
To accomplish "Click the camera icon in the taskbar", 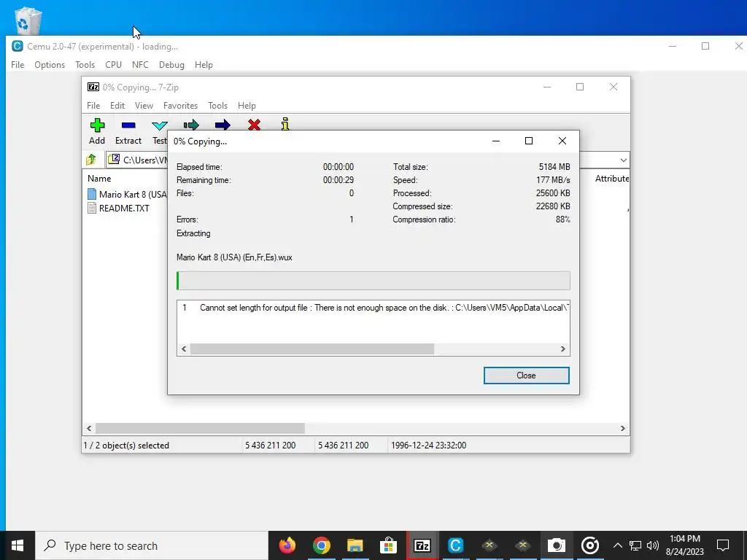I will (x=556, y=545).
